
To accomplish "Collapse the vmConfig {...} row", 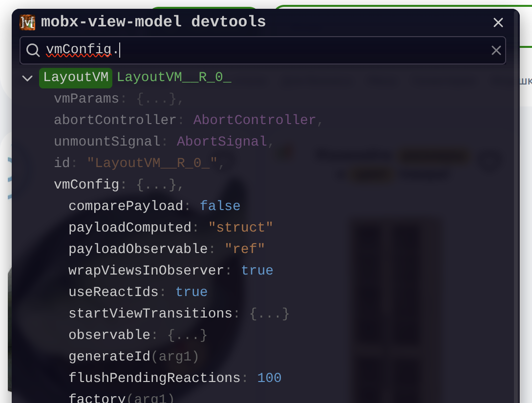I will pos(118,185).
